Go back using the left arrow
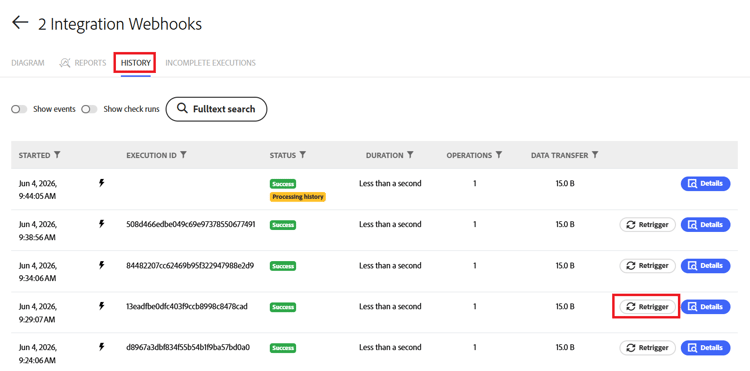 point(20,22)
